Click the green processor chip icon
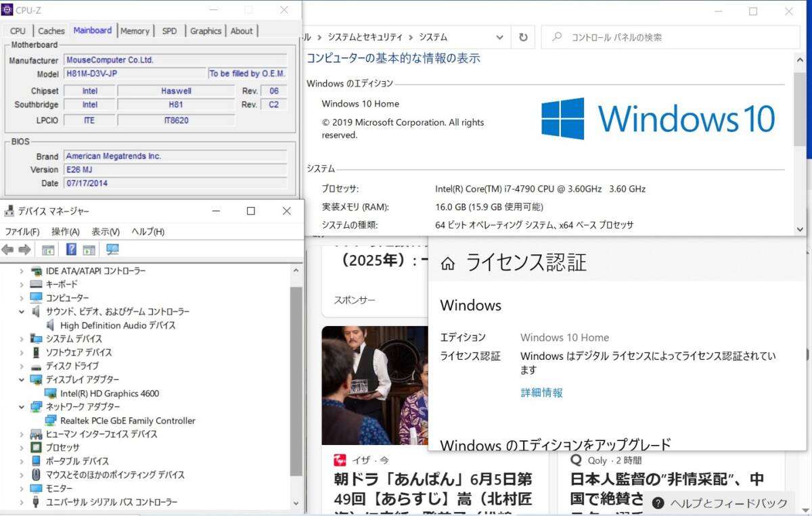The image size is (812, 516). click(x=37, y=448)
